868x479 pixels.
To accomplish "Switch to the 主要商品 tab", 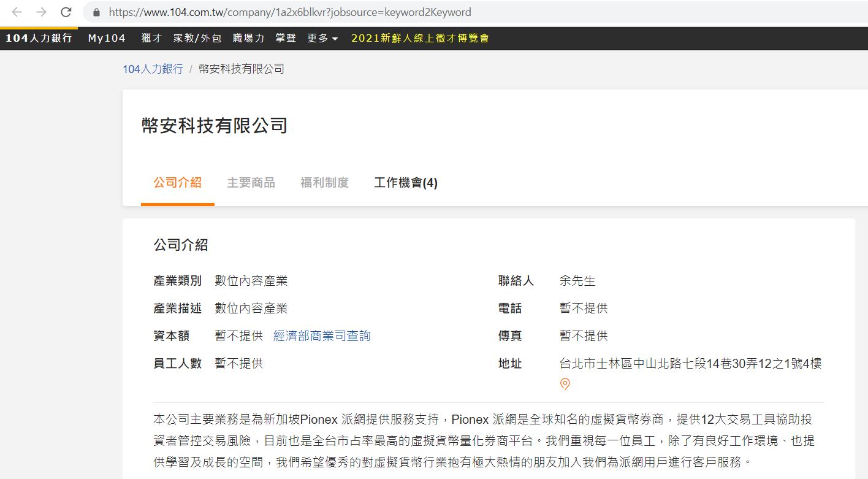I will tap(251, 183).
